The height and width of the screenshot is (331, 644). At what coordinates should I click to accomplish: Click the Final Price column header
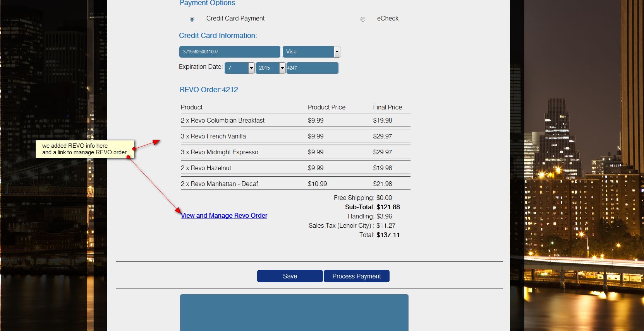388,107
